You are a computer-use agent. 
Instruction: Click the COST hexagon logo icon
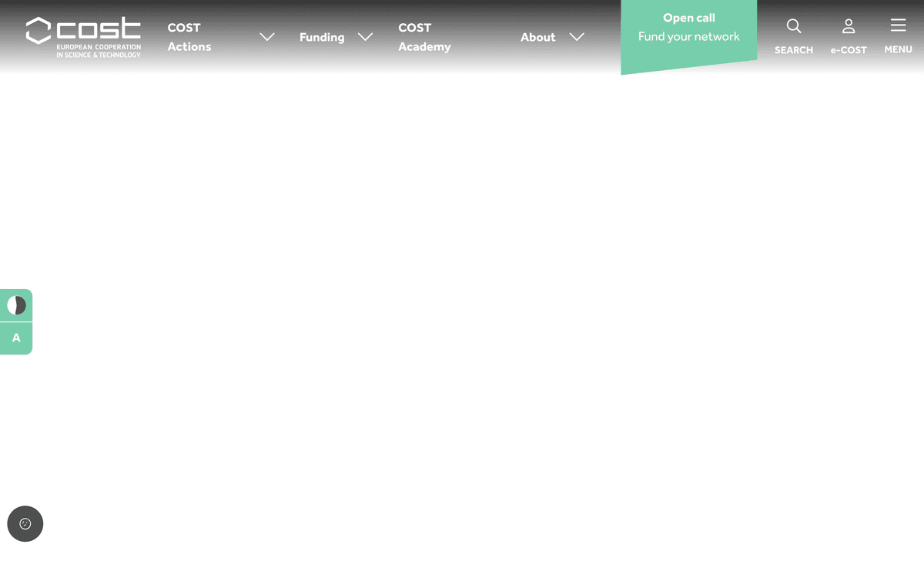tap(38, 31)
